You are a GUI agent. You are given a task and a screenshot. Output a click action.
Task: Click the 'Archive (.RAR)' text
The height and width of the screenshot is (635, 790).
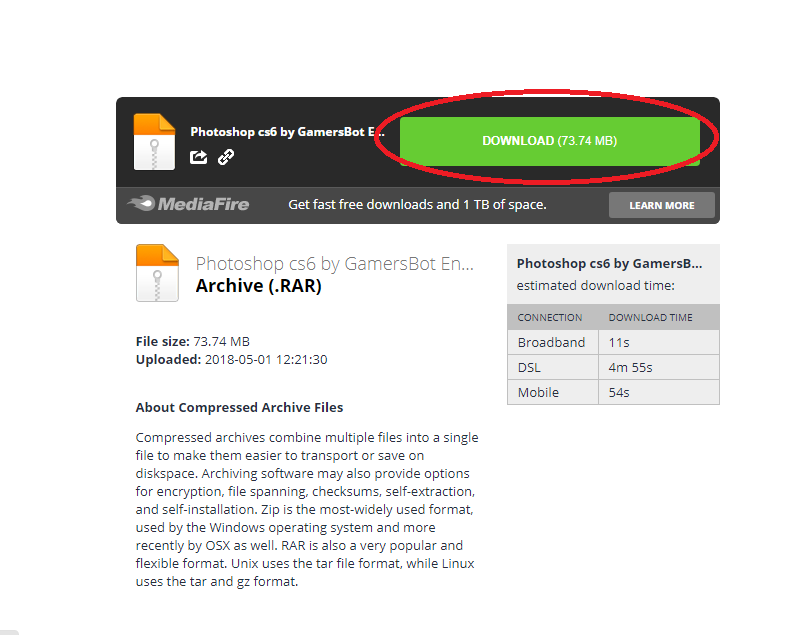258,286
